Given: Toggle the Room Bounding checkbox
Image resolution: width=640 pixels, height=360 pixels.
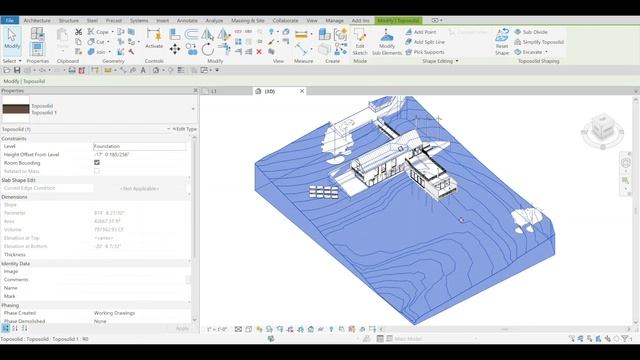Looking at the screenshot, I should [97, 162].
